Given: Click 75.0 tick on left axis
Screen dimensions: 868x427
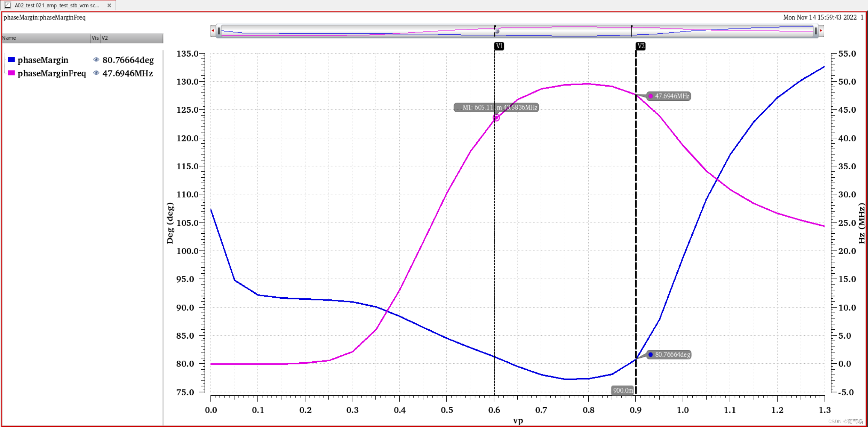Looking at the screenshot, I should (185, 392).
